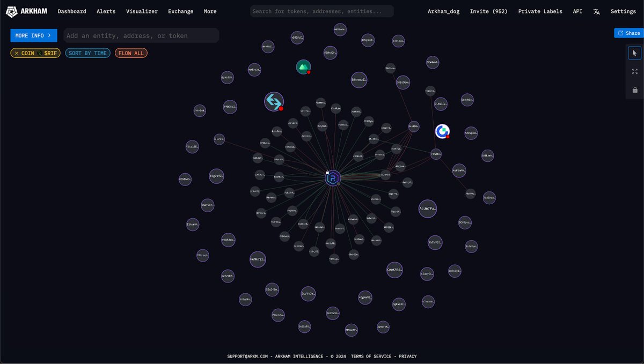This screenshot has width=644, height=364.
Task: Open the SUPPORT@ARKM.COM email link
Action: (x=248, y=356)
